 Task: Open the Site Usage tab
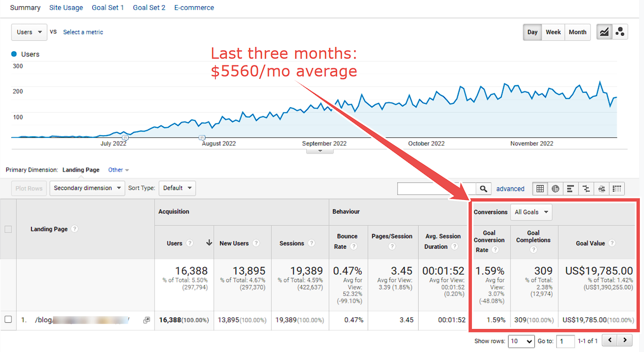66,8
